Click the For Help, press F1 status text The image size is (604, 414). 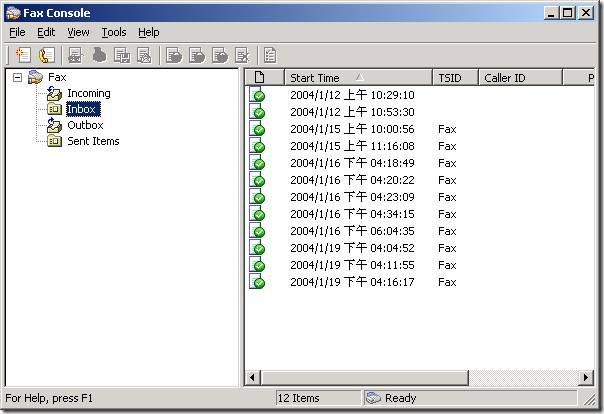coord(49,398)
